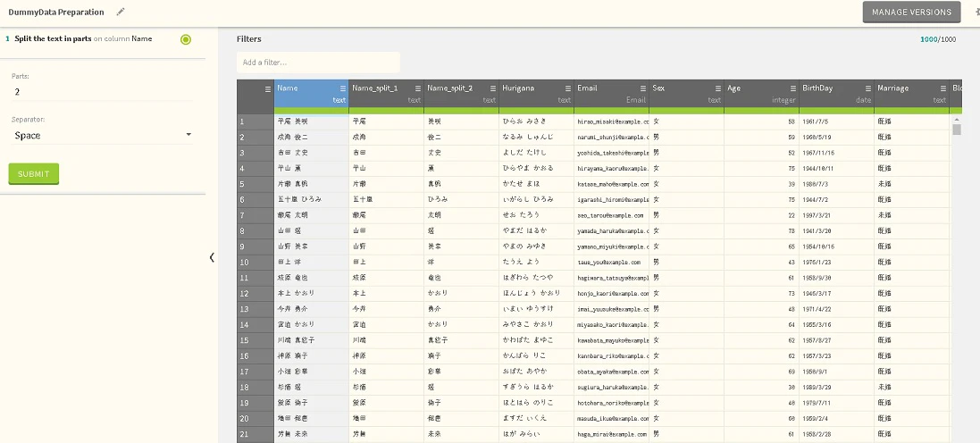
Task: Click the pencil icon to rename the preparation
Action: click(121, 12)
